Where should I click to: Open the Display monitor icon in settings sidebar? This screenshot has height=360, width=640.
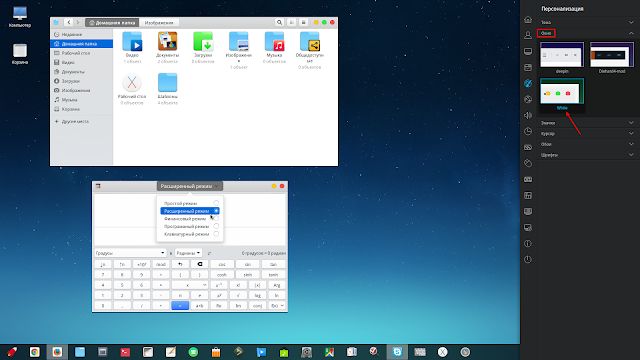528,51
